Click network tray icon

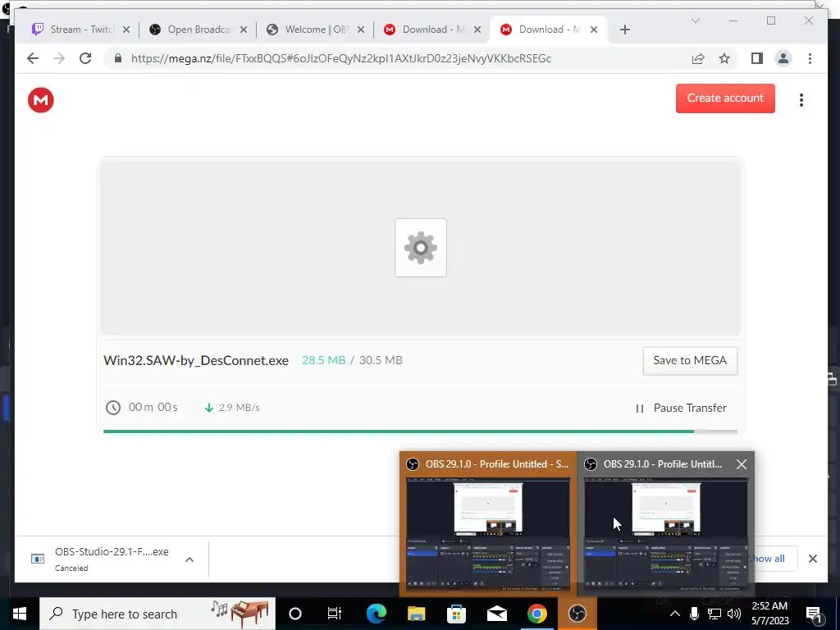[x=714, y=614]
